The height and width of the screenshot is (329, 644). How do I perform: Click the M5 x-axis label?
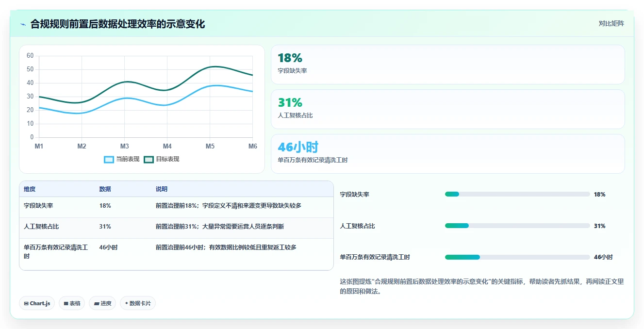click(210, 146)
